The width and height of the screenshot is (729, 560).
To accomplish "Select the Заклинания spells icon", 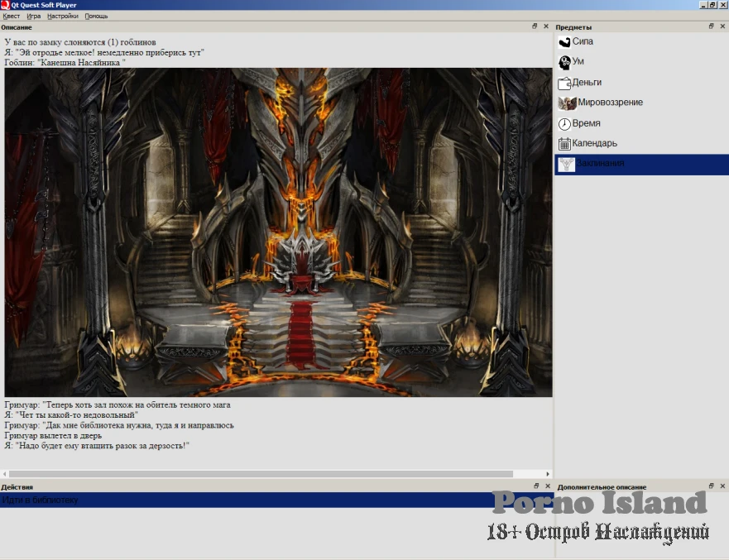I will (566, 164).
